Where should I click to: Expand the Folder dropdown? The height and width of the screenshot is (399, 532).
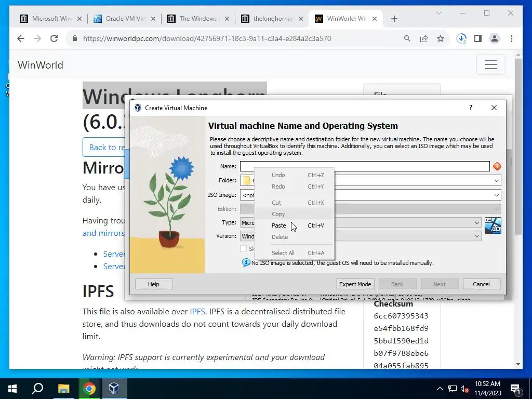(496, 180)
